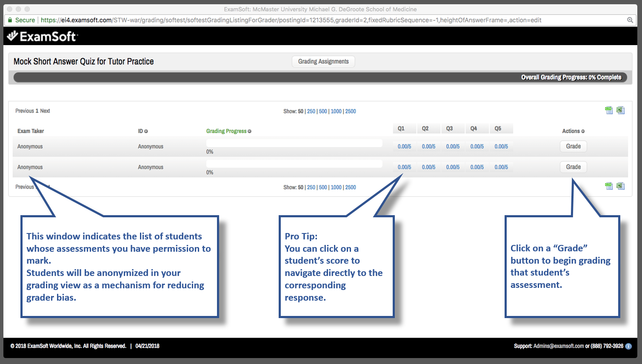The width and height of the screenshot is (642, 364).
Task: Open Q4 score 0.00/5 in first row
Action: point(477,147)
